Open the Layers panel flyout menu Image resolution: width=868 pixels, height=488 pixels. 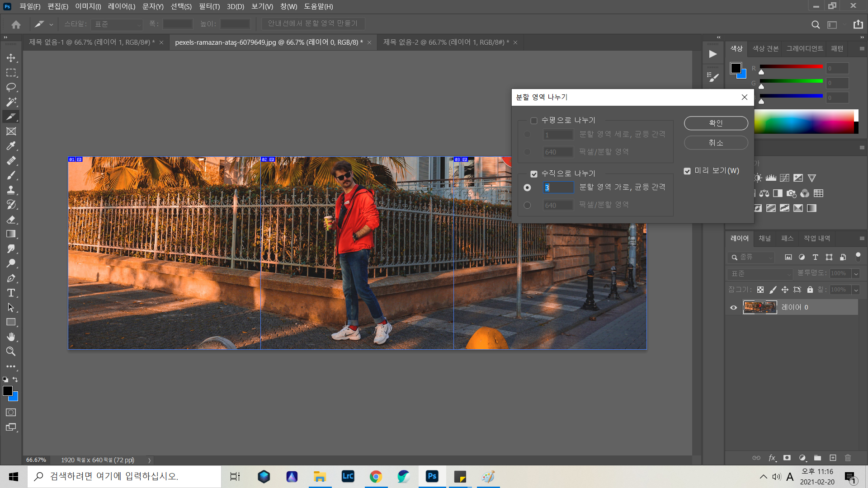(862, 238)
